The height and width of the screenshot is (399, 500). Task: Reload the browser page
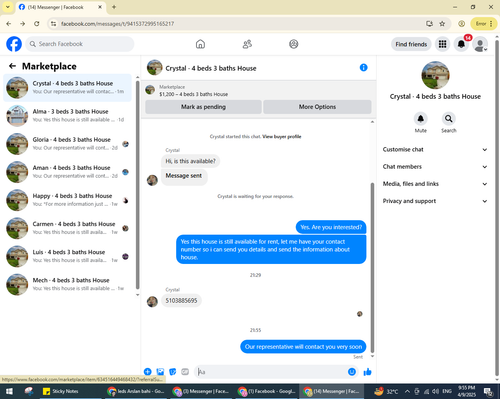point(37,24)
